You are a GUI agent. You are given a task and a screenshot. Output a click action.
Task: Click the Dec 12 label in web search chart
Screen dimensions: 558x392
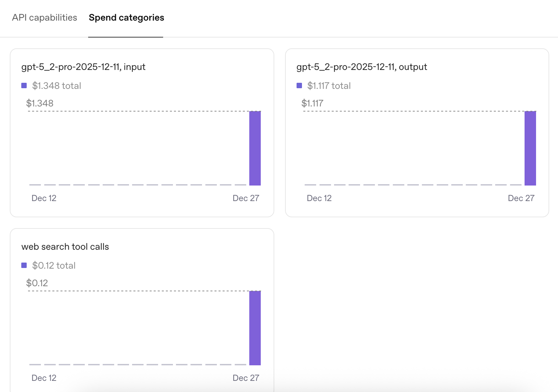44,378
